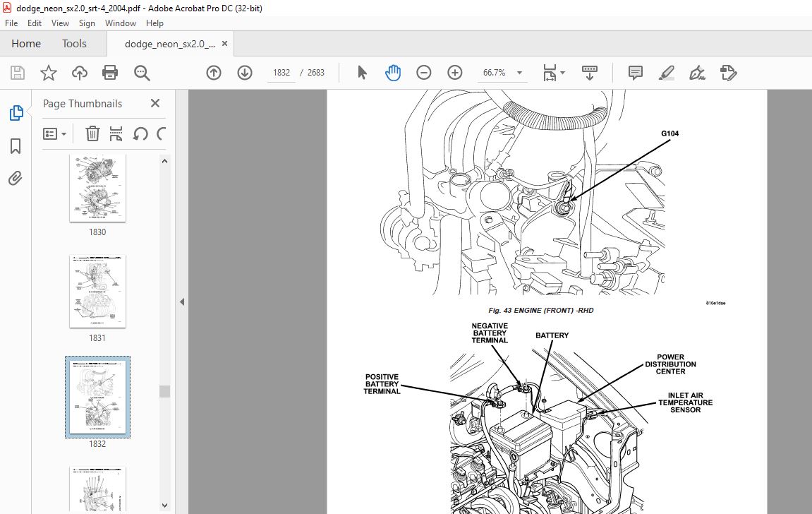812x514 pixels.
Task: Click the POWER DISTRIBUTION CENTER label
Action: [x=670, y=364]
